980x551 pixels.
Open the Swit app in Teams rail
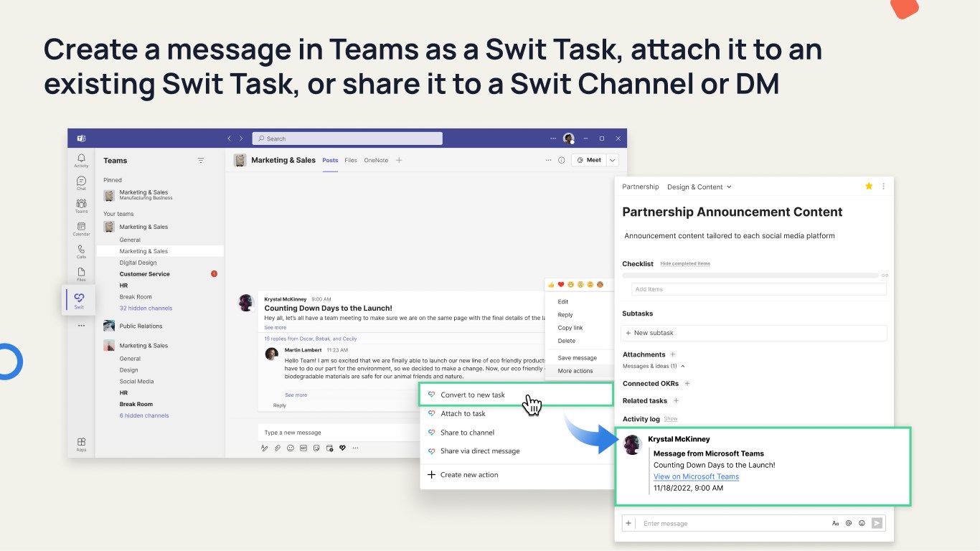pos(79,299)
